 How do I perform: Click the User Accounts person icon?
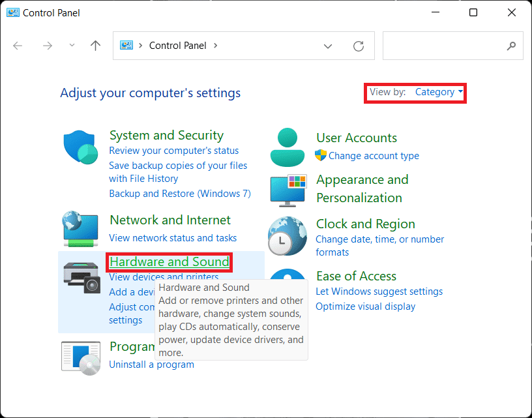tap(288, 147)
